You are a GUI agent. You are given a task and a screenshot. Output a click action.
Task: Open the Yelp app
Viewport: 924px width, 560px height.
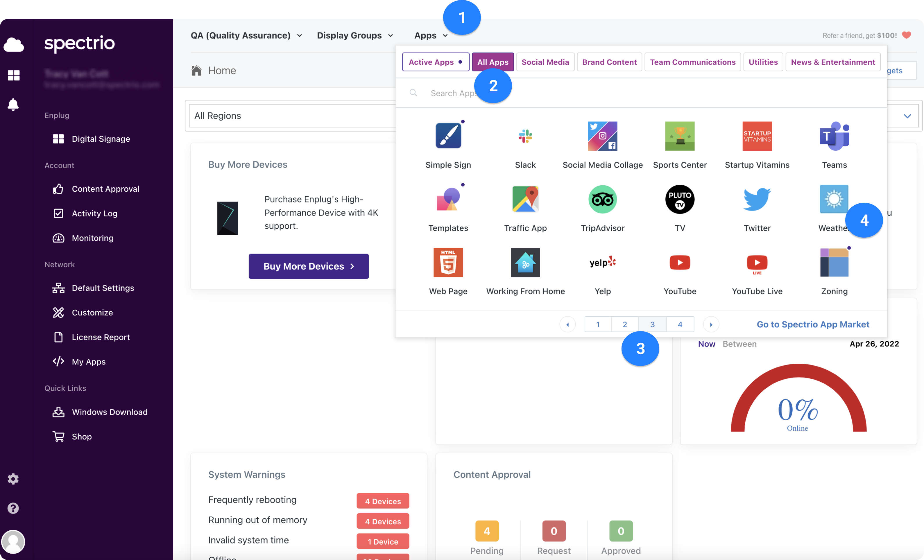coord(603,262)
